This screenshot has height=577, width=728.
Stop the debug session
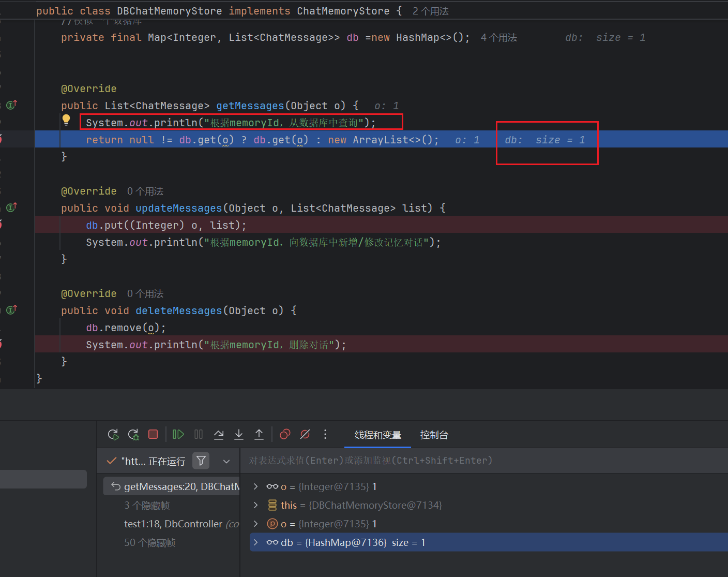(x=153, y=434)
